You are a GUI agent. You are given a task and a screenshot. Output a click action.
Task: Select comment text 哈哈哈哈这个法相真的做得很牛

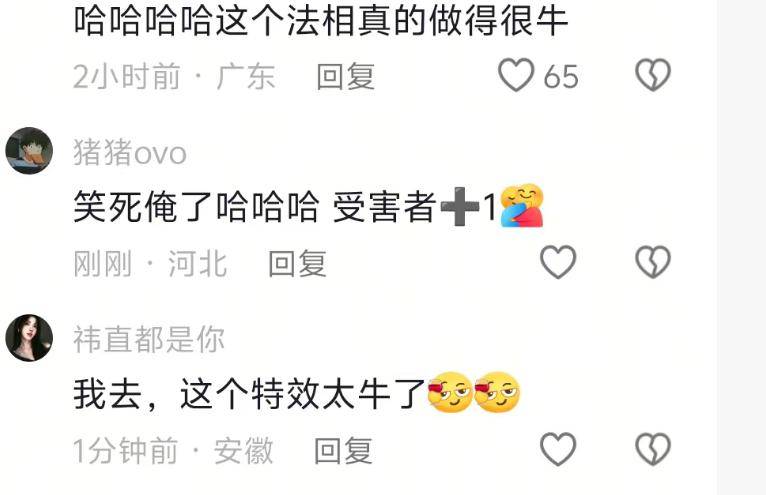click(x=320, y=20)
